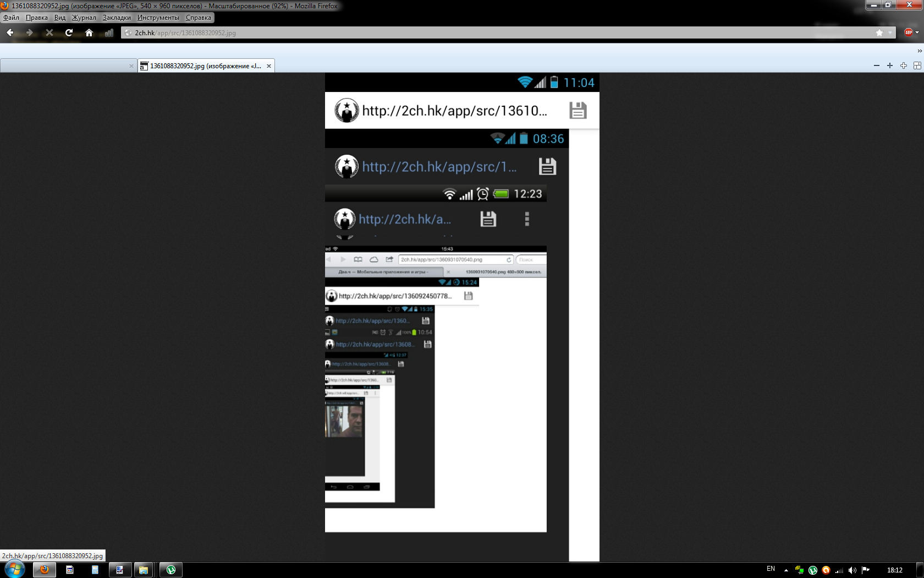Stop loading with the X toolbar button
Image resolution: width=924 pixels, height=578 pixels.
[x=50, y=32]
